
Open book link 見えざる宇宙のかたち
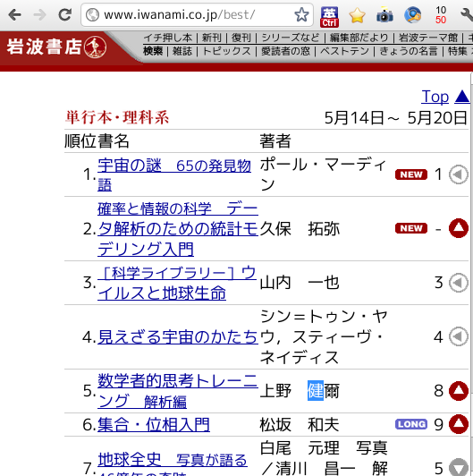178,337
